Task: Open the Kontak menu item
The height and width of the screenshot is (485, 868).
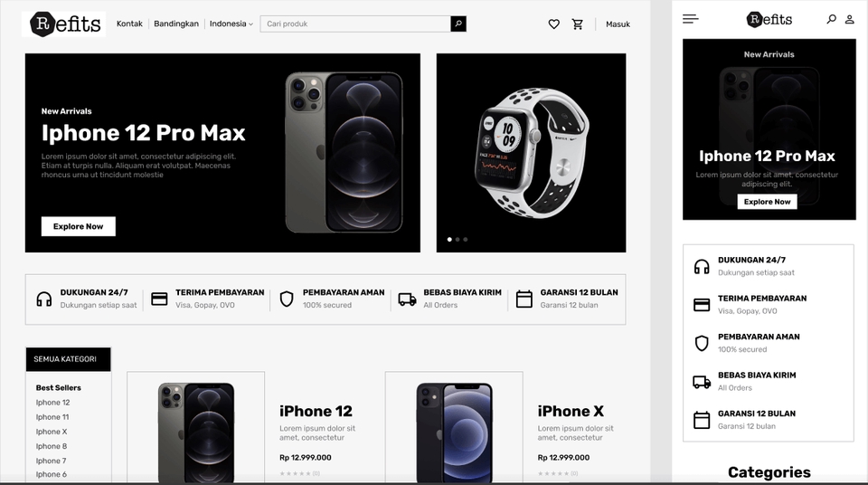Action: click(x=129, y=24)
